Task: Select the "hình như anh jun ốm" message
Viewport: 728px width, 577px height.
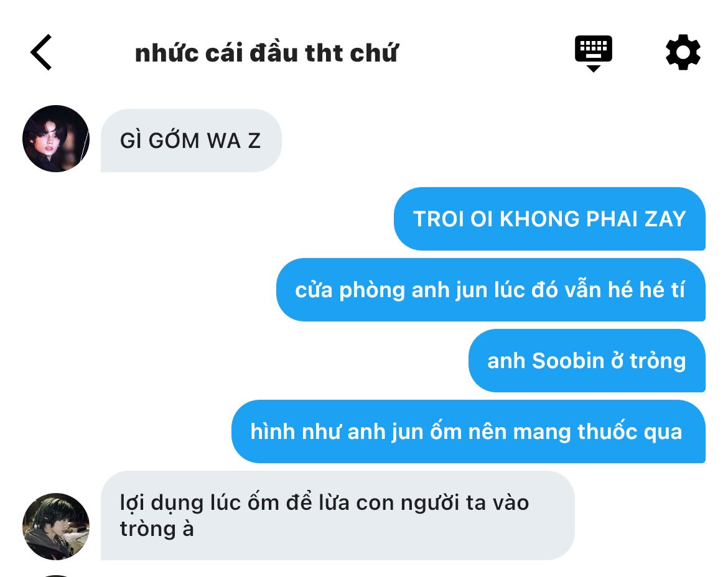Action: click(468, 432)
